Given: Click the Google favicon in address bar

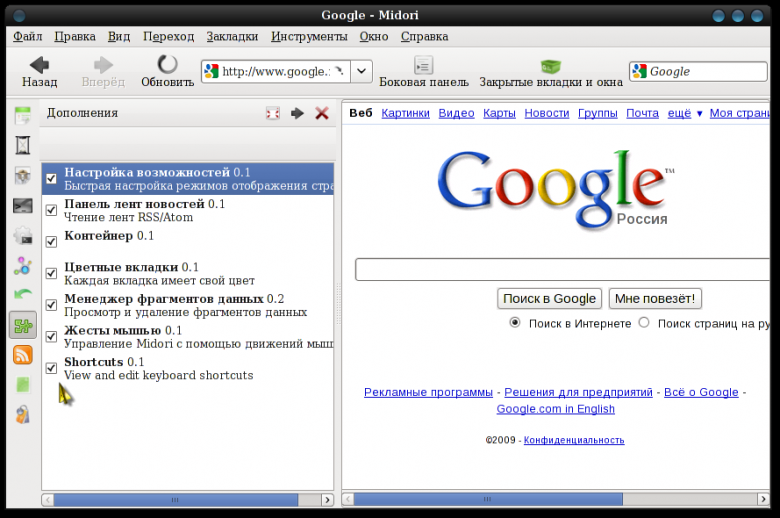Looking at the screenshot, I should pyautogui.click(x=211, y=71).
